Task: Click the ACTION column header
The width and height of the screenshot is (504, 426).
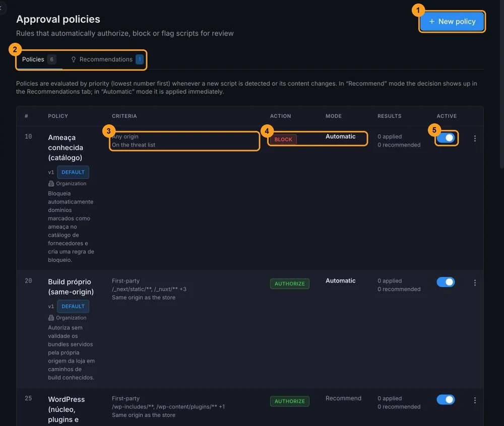Action: point(281,116)
